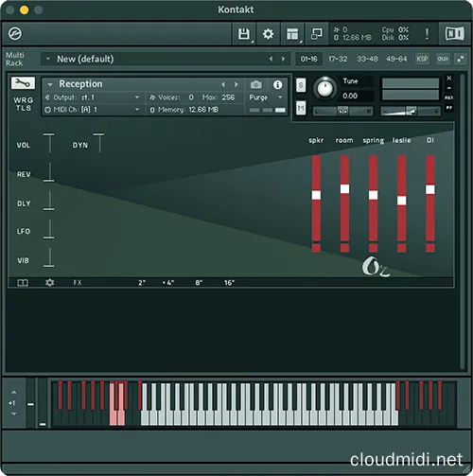This screenshot has width=473, height=476.
Task: Select the 4" footage option
Action: pos(168,283)
